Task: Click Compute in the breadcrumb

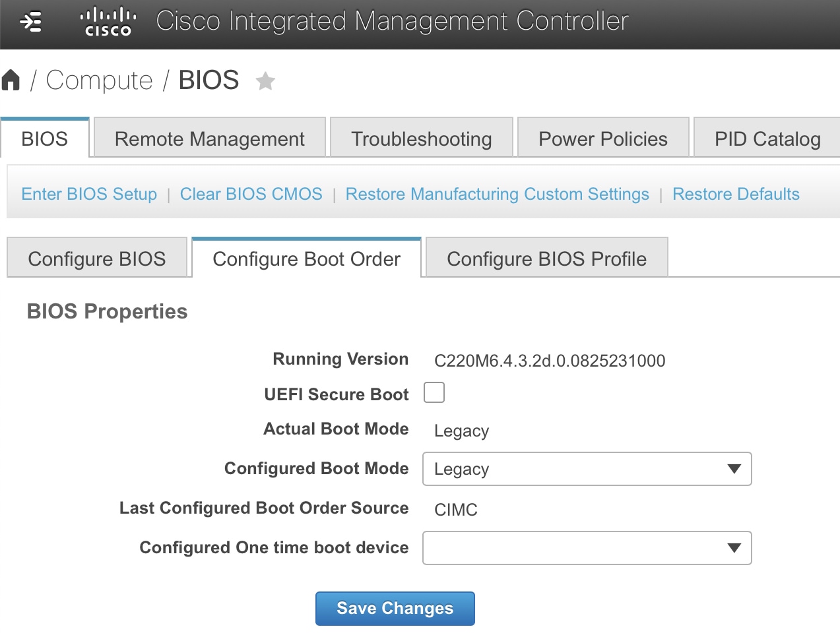Action: click(99, 80)
